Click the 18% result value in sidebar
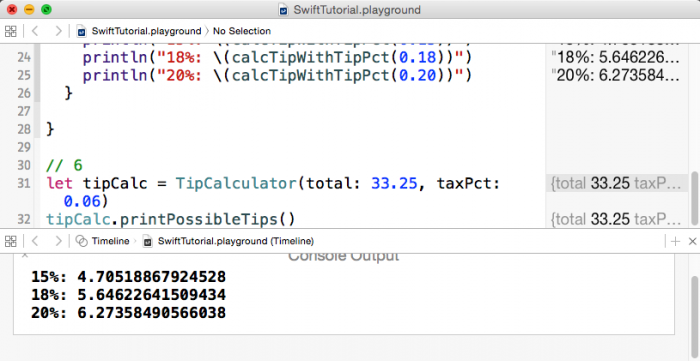 tap(616, 58)
